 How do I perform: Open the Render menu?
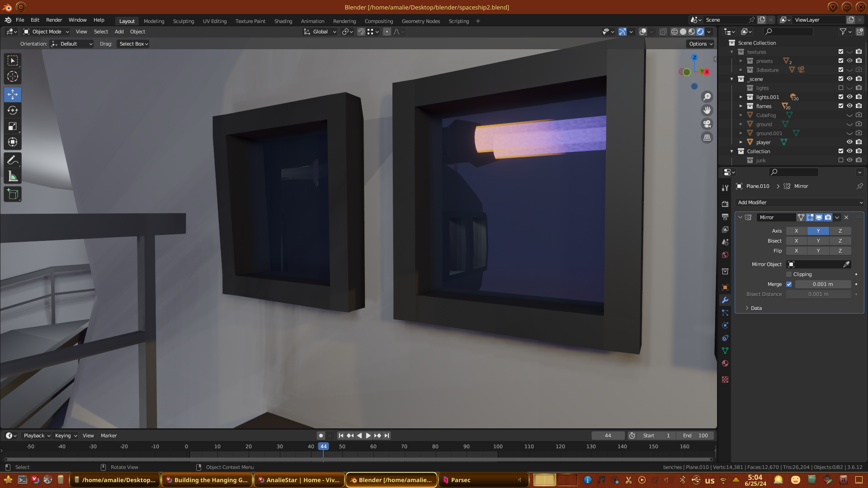coord(54,20)
